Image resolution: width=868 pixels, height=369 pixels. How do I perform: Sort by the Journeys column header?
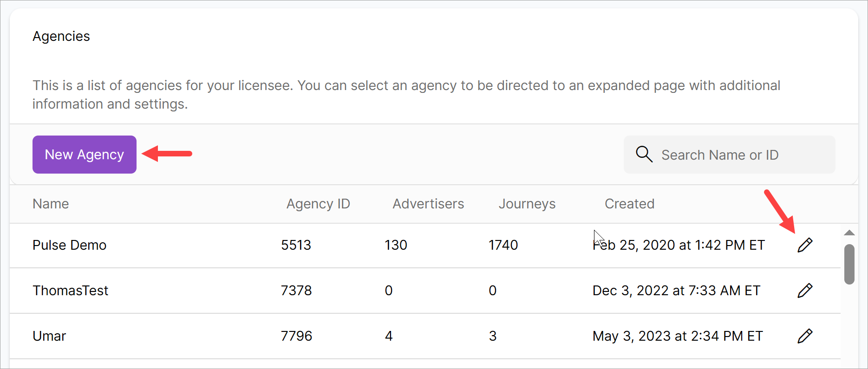[x=527, y=204]
